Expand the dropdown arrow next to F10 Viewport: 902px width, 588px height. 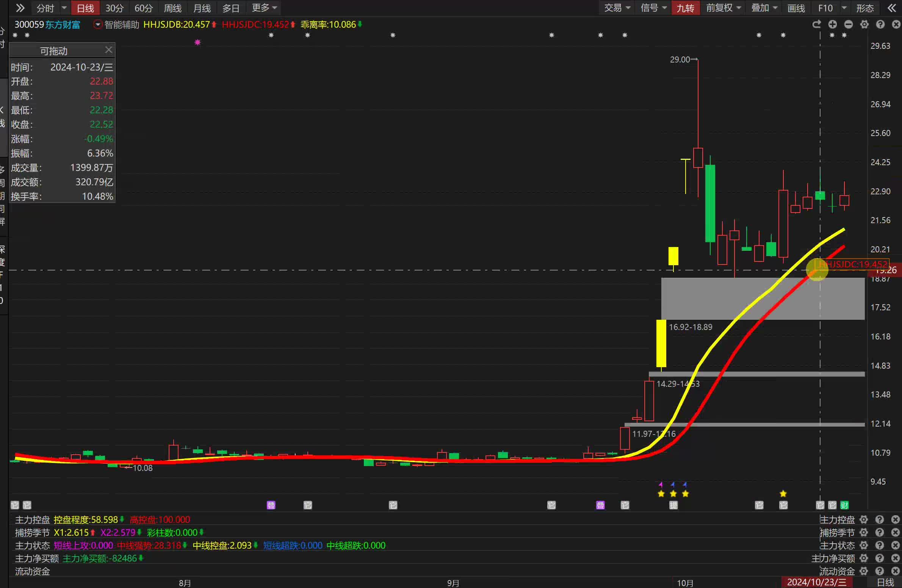(x=844, y=8)
